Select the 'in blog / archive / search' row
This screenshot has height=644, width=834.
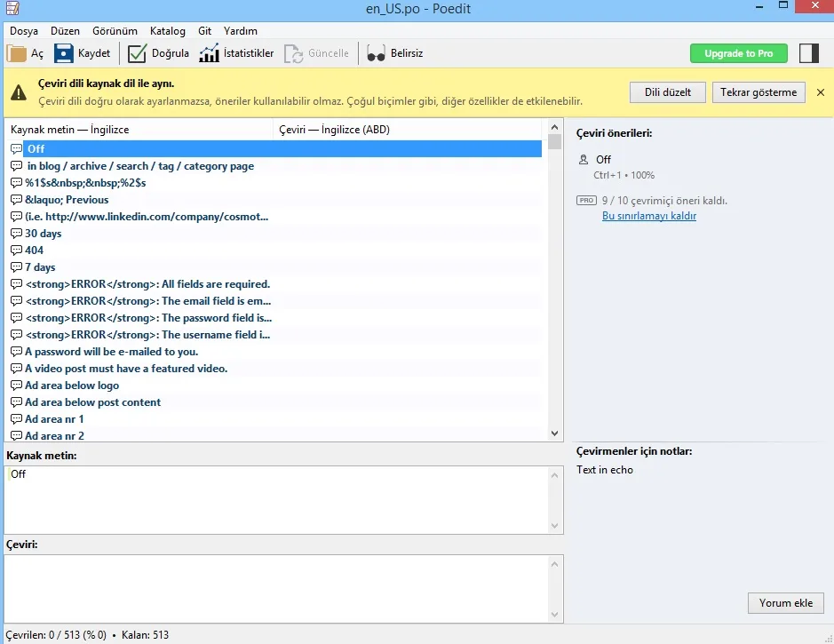[275, 166]
